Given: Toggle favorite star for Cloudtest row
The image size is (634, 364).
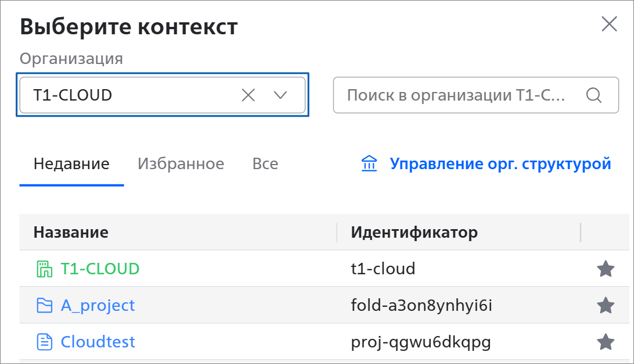Looking at the screenshot, I should [x=606, y=342].
